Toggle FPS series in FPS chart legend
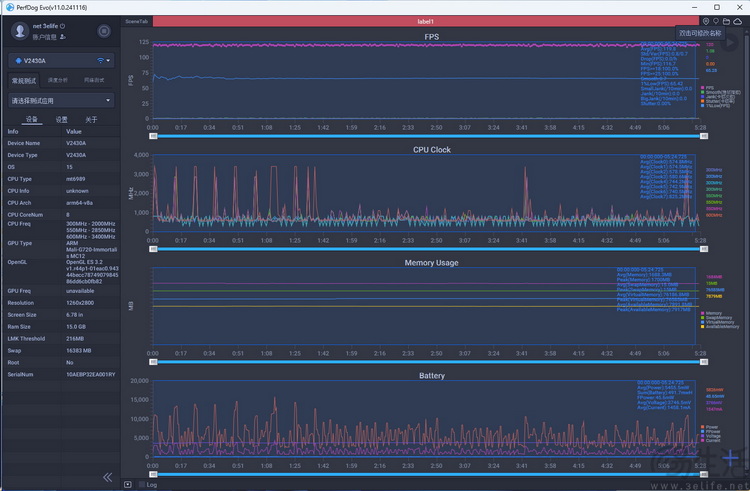Viewport: 750px width, 491px height. pyautogui.click(x=707, y=87)
